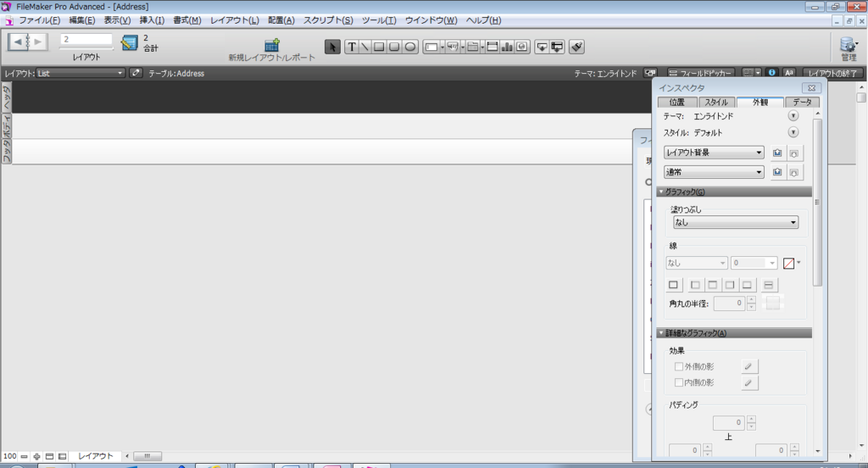Click the total layouts icon
Viewport: 868px width, 468px height.
point(129,43)
